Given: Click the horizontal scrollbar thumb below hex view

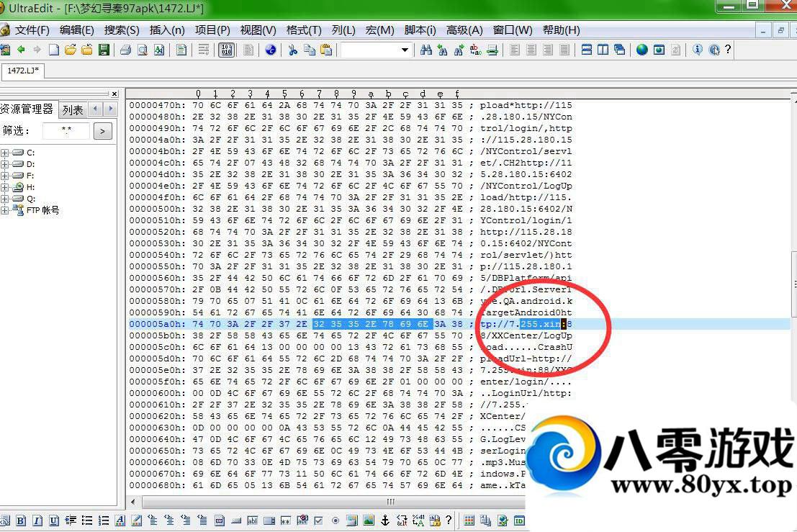Looking at the screenshot, I should pyautogui.click(x=390, y=502).
